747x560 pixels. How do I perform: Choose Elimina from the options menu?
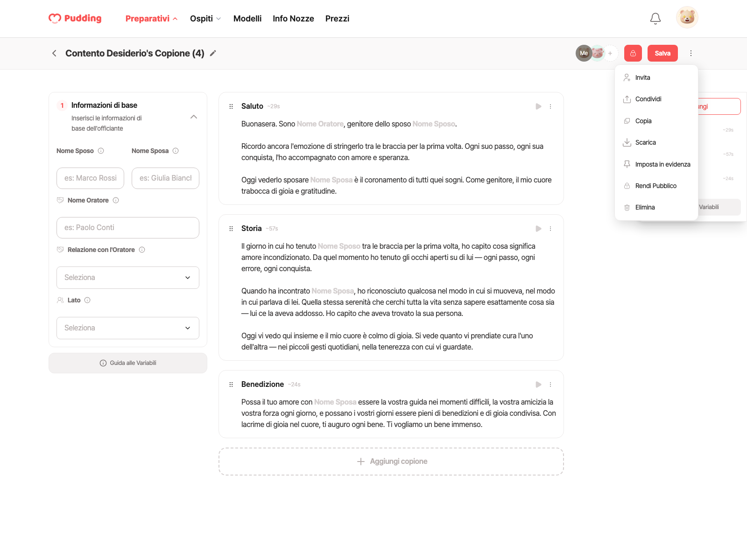click(656, 207)
